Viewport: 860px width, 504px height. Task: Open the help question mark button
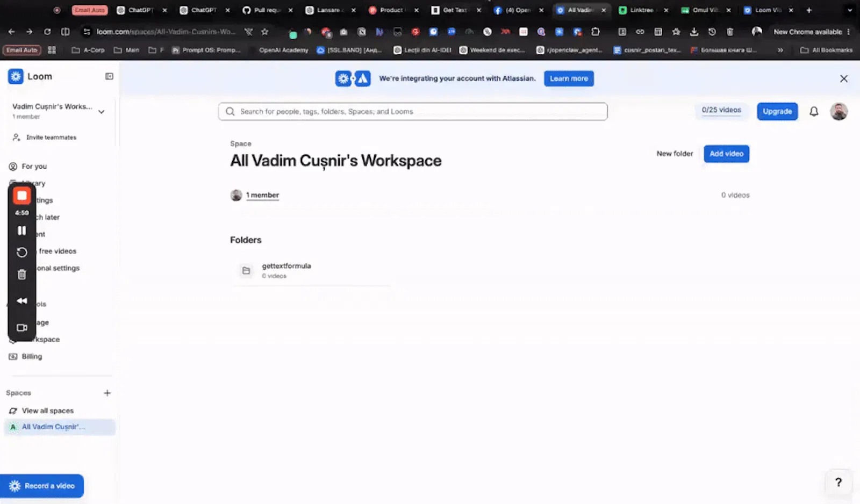[x=838, y=483]
